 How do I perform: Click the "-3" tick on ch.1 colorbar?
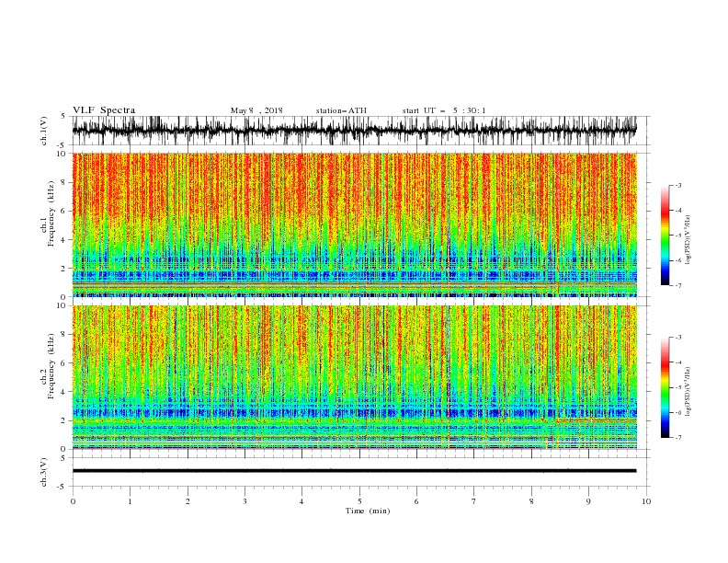coord(677,185)
